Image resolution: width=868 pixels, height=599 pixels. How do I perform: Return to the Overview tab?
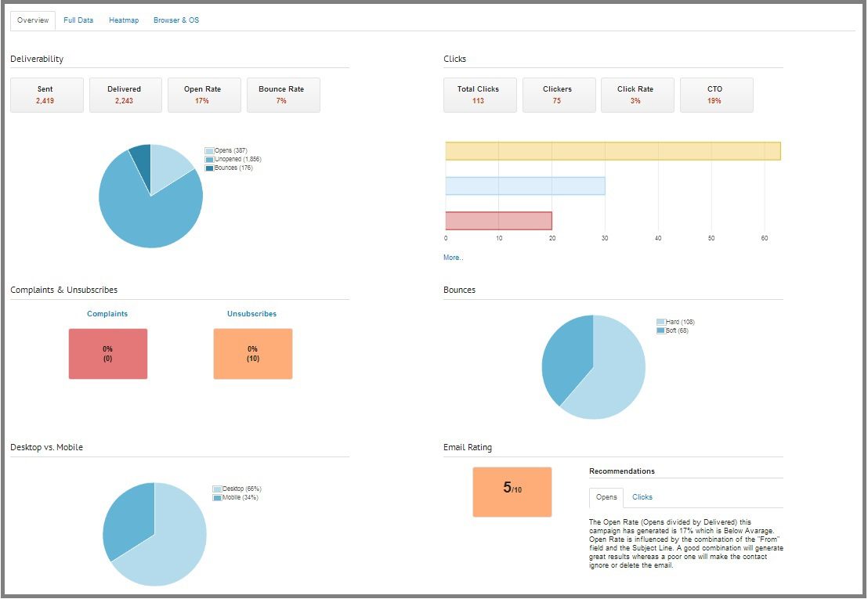(32, 20)
